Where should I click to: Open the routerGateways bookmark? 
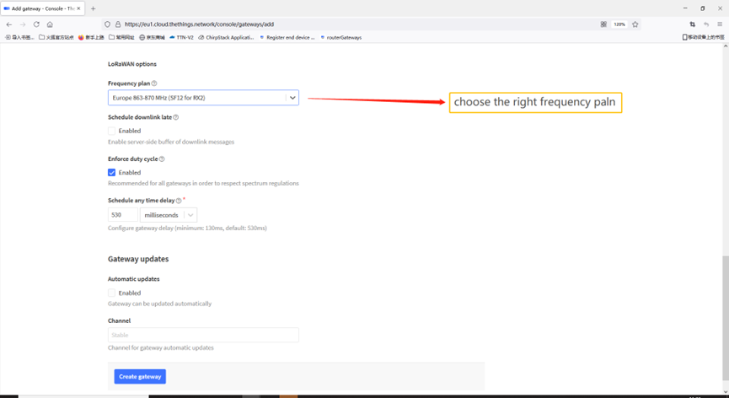[341, 37]
